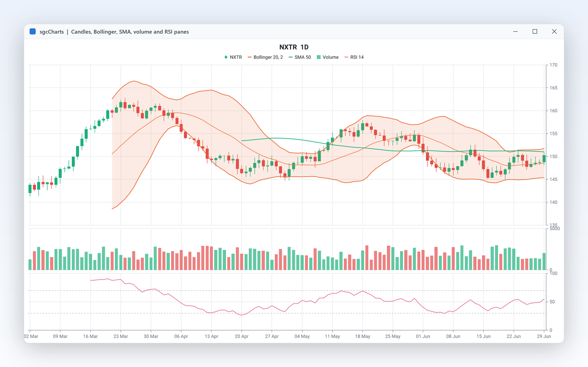This screenshot has height=367, width=588.
Task: Click the chart title "NXTR 1D"
Action: click(294, 47)
